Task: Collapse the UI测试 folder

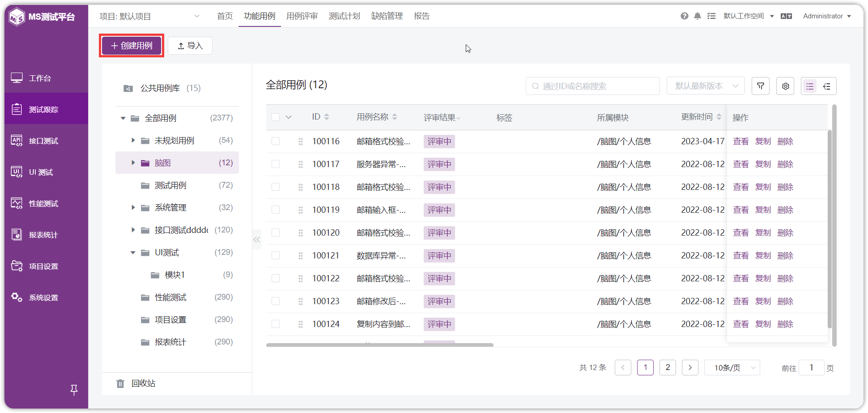Action: (x=133, y=253)
